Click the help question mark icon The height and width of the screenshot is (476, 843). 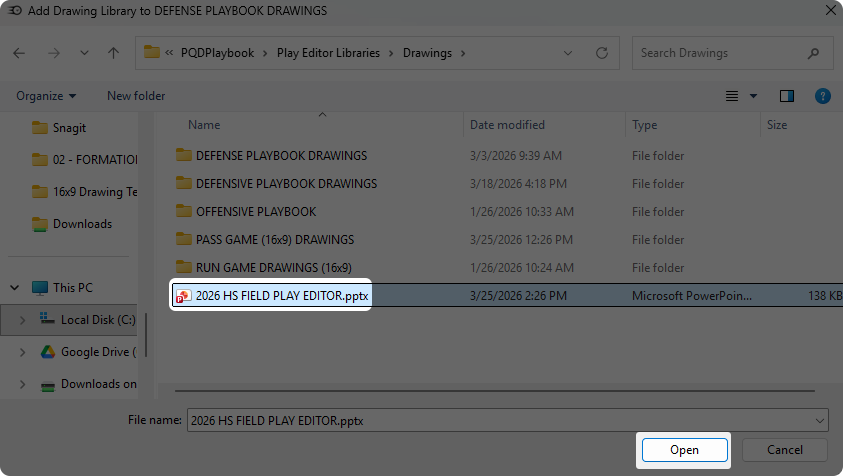(822, 96)
